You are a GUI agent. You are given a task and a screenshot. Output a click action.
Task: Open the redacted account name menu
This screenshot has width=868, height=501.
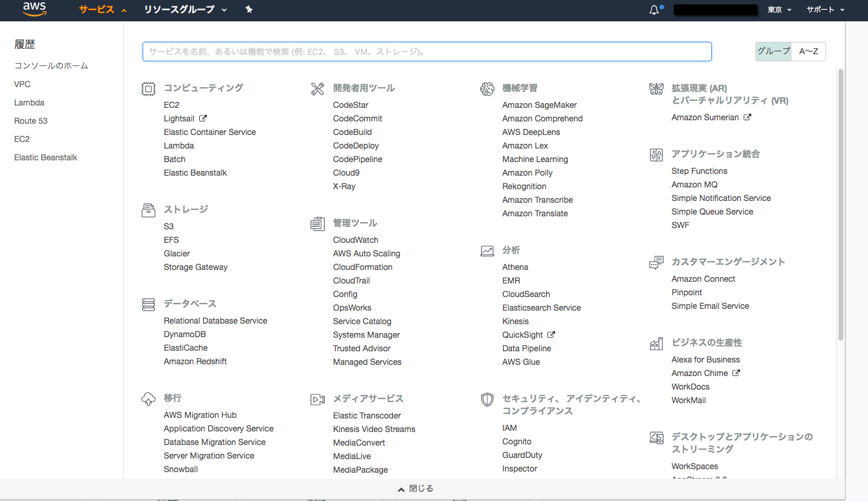coord(715,10)
